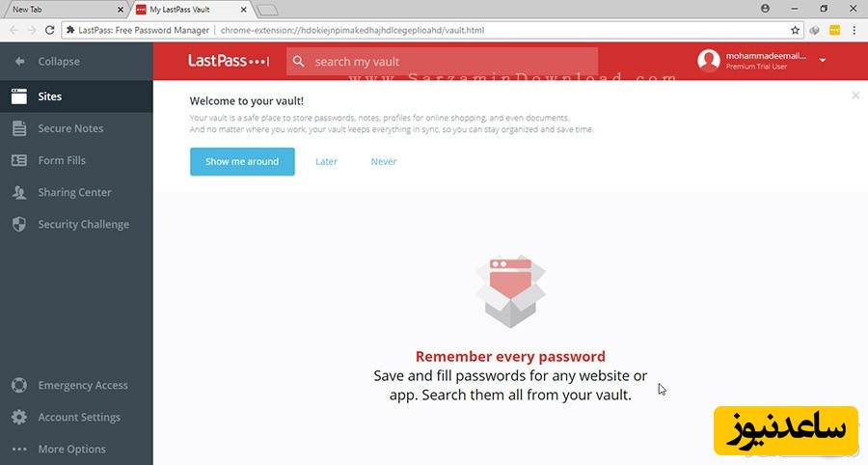Open Account Settings gear icon

[19, 418]
